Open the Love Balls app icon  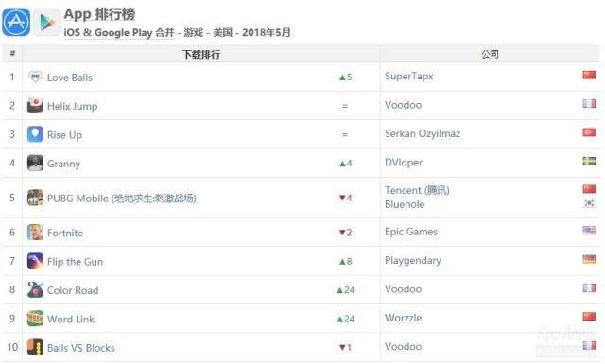(35, 77)
